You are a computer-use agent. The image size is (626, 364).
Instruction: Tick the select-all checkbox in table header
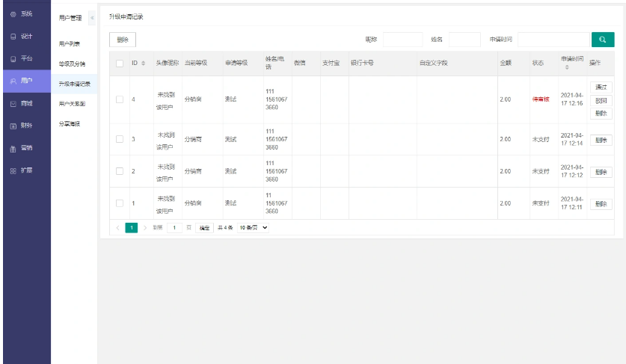coord(120,64)
